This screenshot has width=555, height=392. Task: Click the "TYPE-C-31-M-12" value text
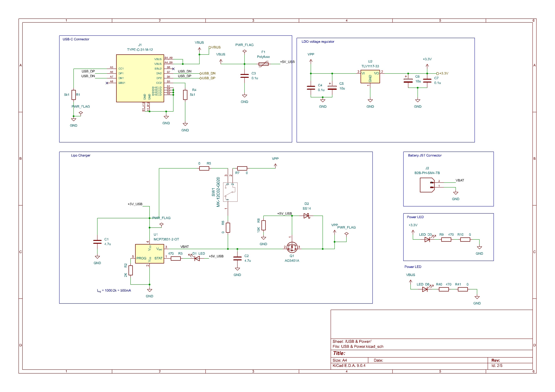click(x=140, y=50)
